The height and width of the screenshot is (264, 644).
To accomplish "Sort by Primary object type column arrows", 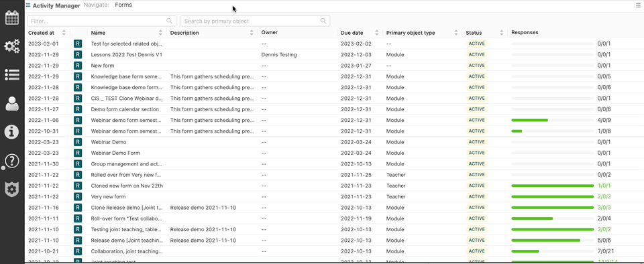I will [456, 33].
